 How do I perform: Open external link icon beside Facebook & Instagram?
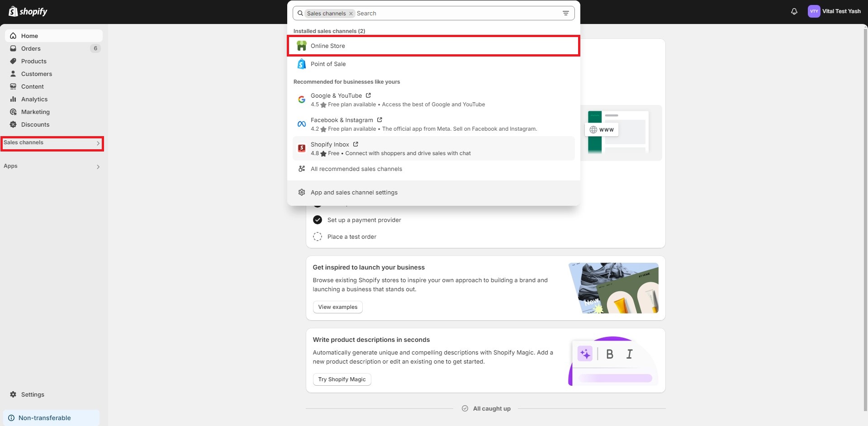[379, 120]
